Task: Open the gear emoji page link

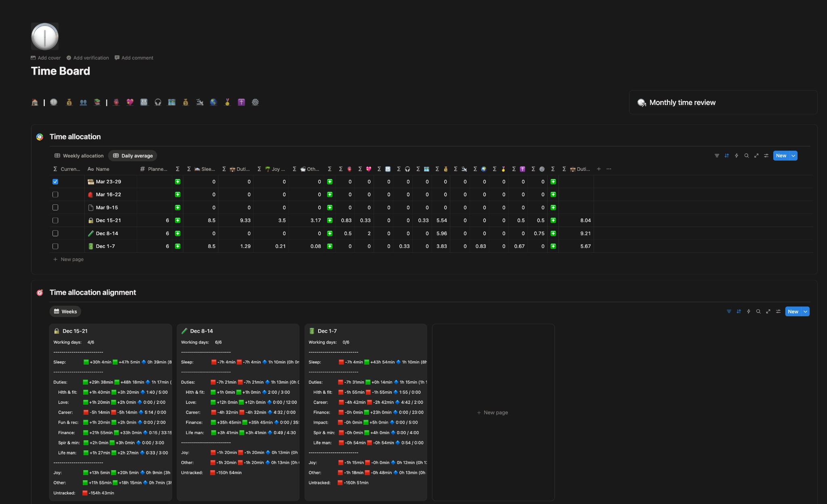Action: coord(255,102)
